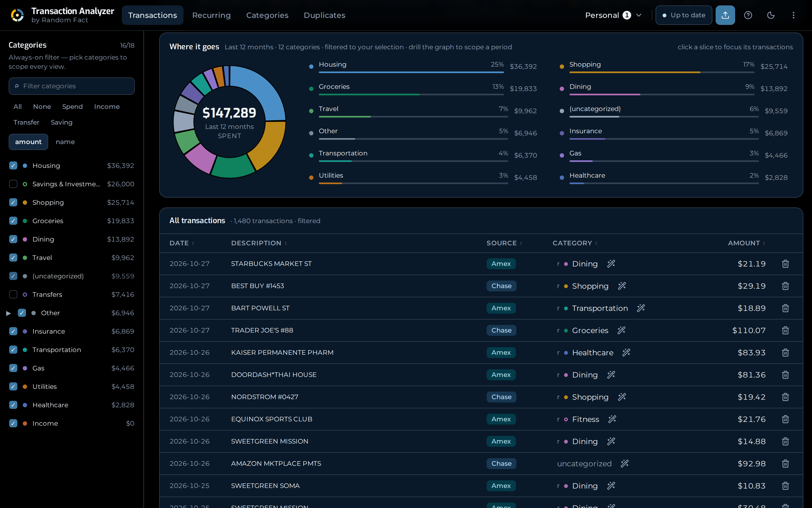Delete the BEST BUY #1453 transaction
Viewport: 812px width, 508px height.
pos(785,286)
